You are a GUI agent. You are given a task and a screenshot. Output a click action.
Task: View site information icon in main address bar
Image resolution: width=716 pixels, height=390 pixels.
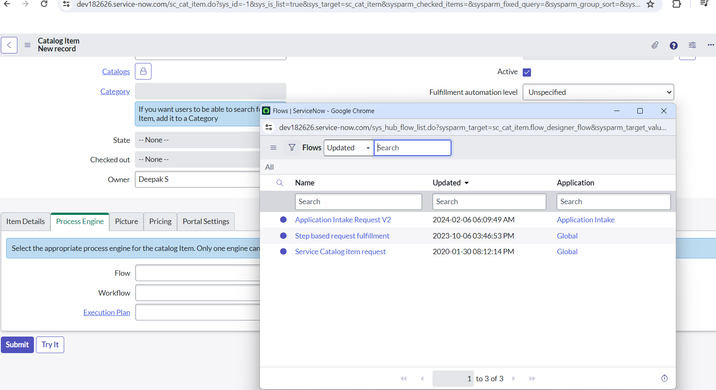[x=66, y=4]
